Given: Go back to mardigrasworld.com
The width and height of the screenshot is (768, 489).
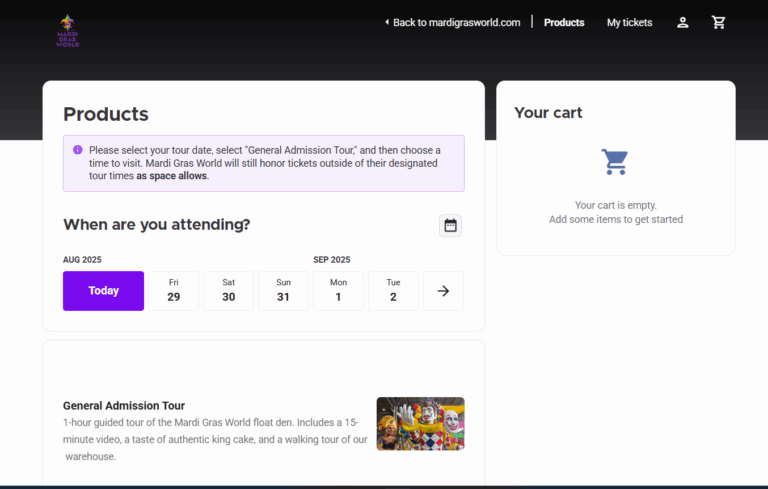Looking at the screenshot, I should (x=452, y=23).
